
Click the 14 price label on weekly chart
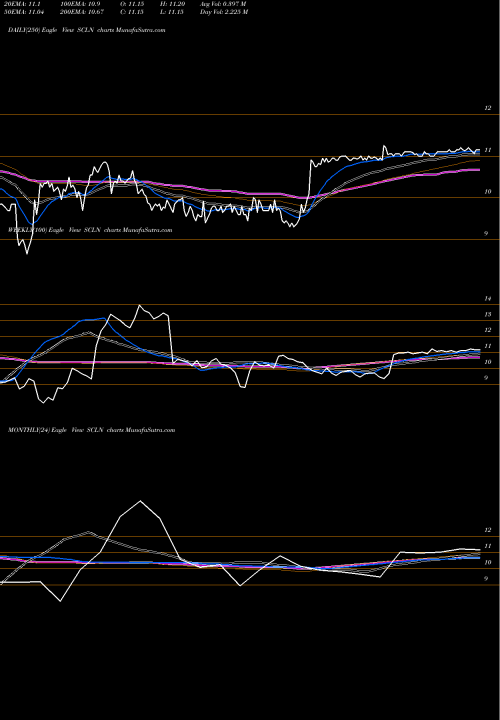coord(488,299)
